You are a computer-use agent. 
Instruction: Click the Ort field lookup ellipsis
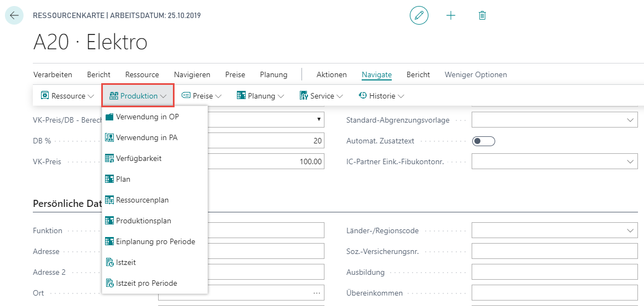(316, 293)
